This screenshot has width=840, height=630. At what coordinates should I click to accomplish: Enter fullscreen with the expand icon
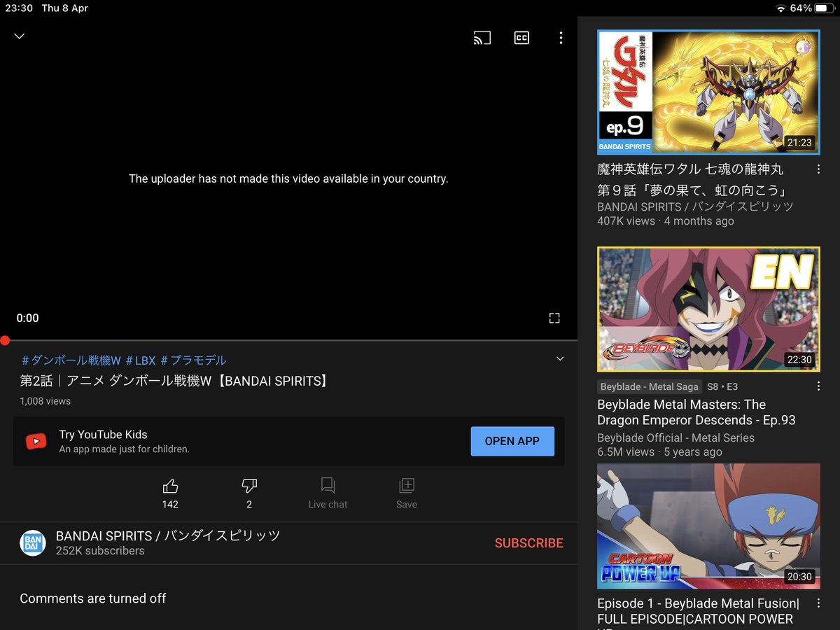tap(554, 318)
